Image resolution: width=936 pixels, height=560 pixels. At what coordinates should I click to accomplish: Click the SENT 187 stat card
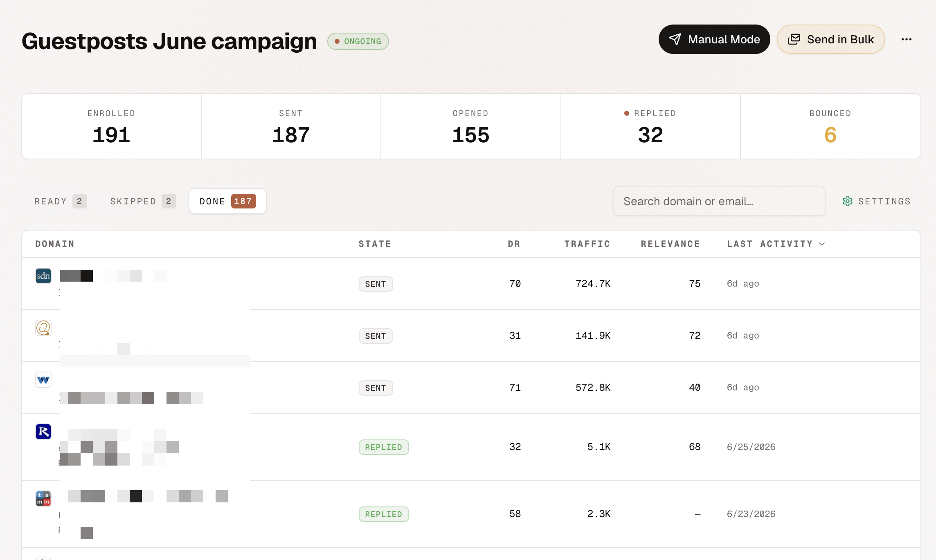pos(291,127)
